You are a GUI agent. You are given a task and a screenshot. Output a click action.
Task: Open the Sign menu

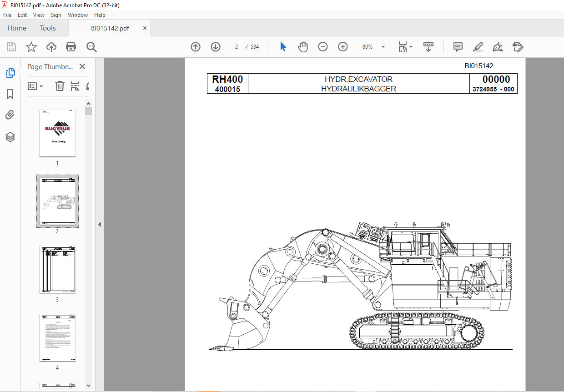click(x=56, y=15)
